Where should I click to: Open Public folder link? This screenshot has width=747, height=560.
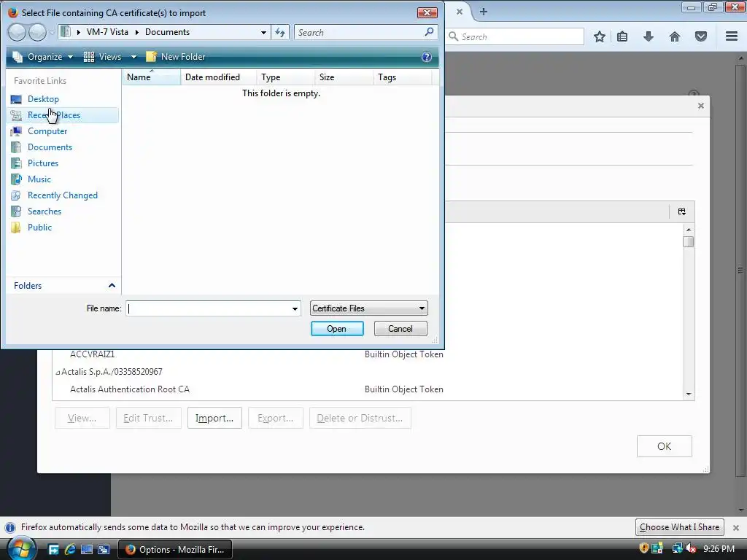click(39, 227)
